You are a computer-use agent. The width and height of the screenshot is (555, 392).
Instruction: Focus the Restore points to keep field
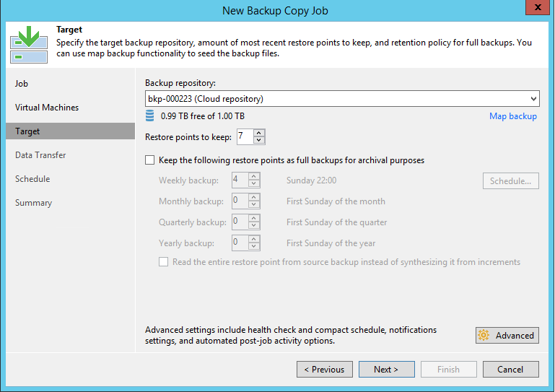pyautogui.click(x=245, y=136)
